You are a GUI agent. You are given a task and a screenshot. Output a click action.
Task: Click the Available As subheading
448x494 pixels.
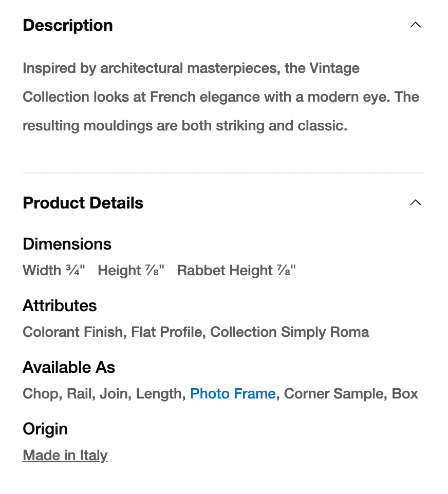[x=69, y=367]
